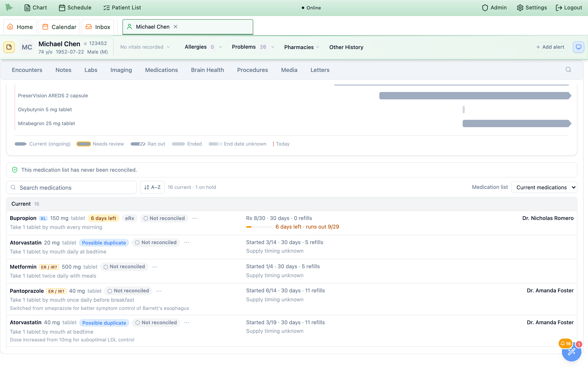Open Other History

[346, 47]
